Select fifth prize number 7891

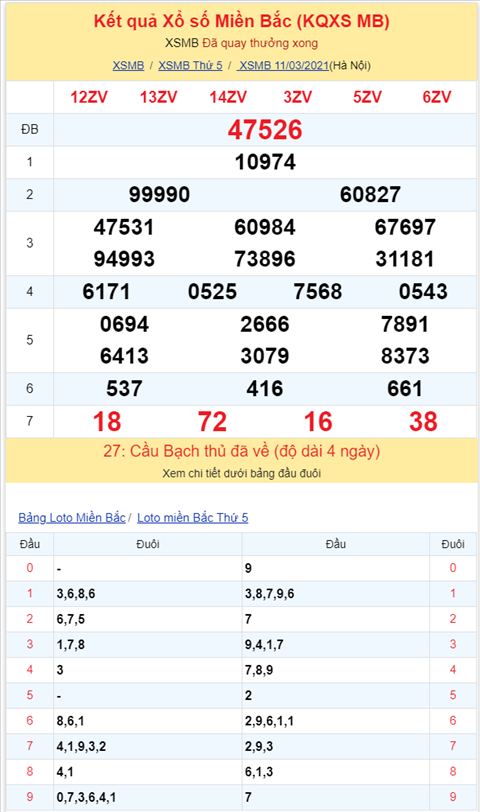405,324
